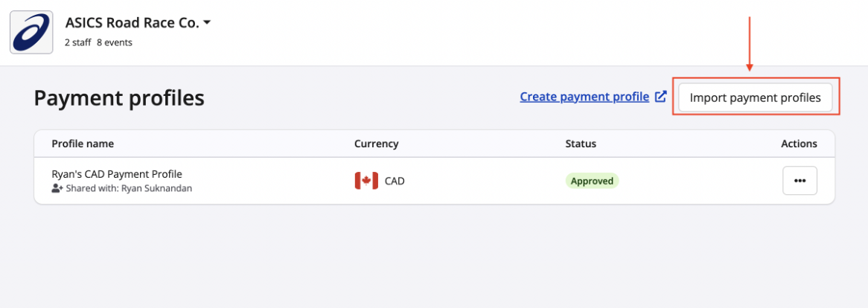Click the Status column header
868x308 pixels.
(x=581, y=144)
